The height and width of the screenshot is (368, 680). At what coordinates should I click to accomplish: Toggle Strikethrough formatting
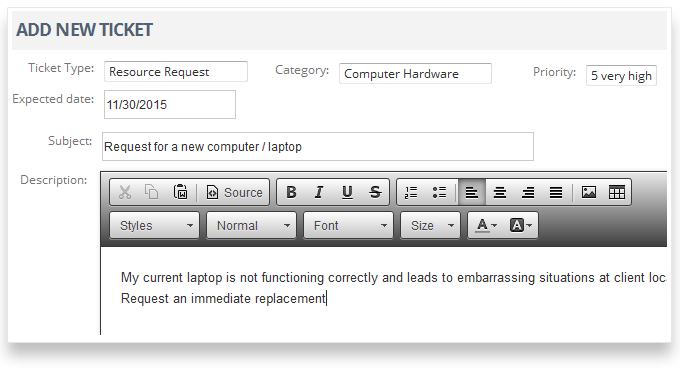coord(375,192)
